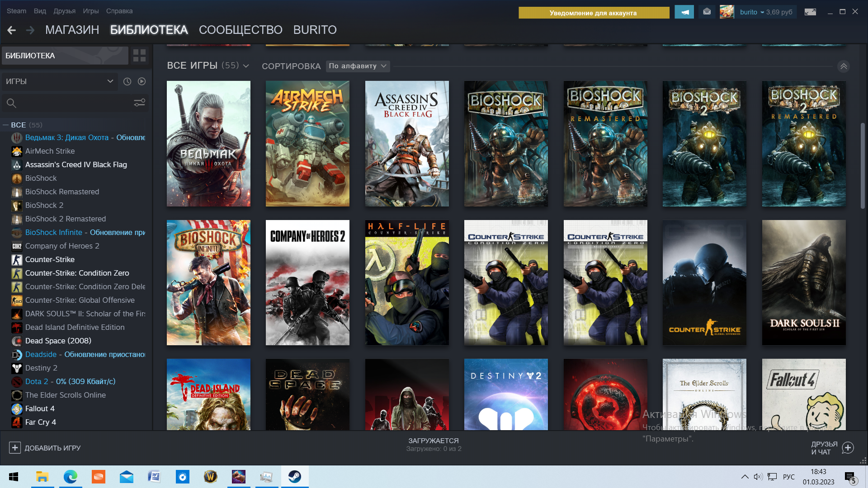Launch Microsoft Edge from taskbar
Screen dimensions: 868x488
(x=71, y=477)
